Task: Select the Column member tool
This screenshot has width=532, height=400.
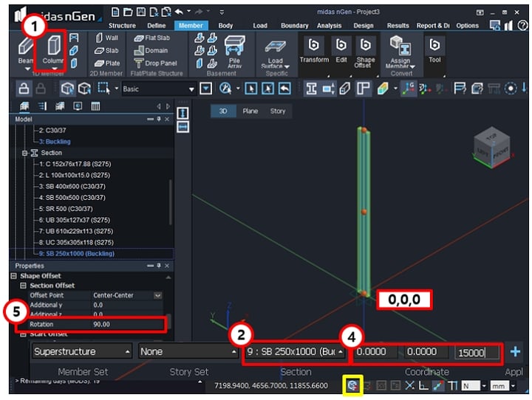Action: coord(53,50)
